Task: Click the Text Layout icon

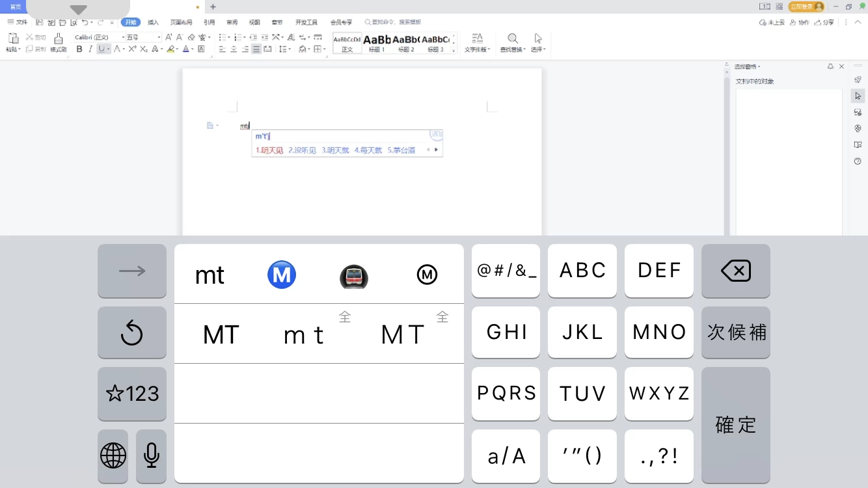Action: [477, 38]
